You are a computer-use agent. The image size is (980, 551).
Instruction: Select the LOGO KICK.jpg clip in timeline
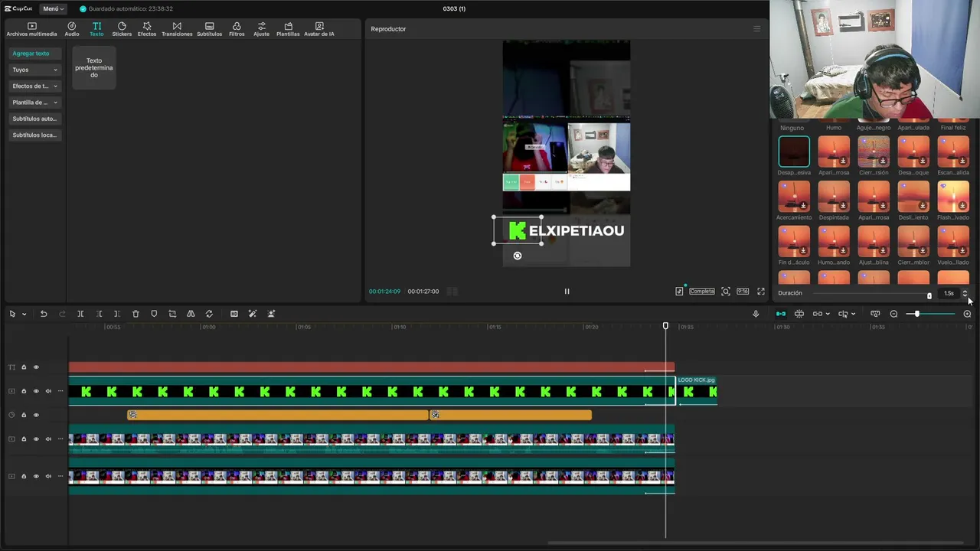click(x=696, y=391)
